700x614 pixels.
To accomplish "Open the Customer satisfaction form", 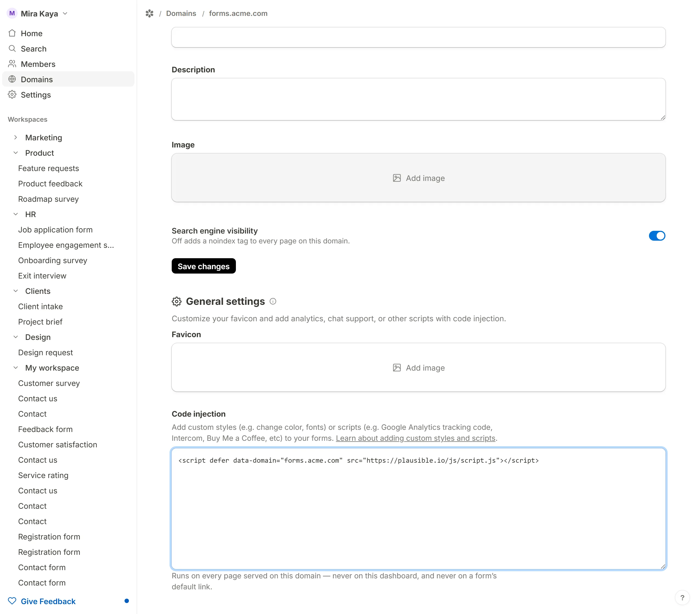I will tap(58, 445).
